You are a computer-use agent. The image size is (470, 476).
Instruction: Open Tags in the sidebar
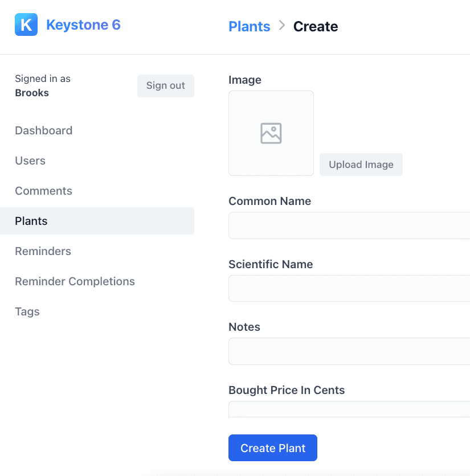coord(27,312)
